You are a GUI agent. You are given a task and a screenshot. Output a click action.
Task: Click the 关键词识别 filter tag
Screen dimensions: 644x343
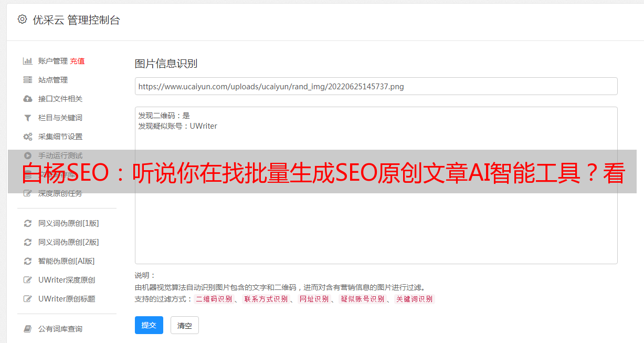click(414, 299)
